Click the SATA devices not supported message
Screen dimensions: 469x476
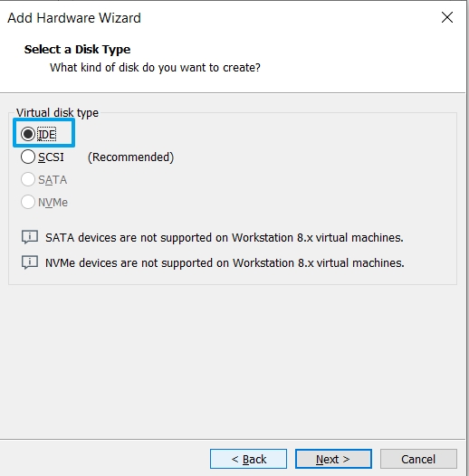point(225,237)
